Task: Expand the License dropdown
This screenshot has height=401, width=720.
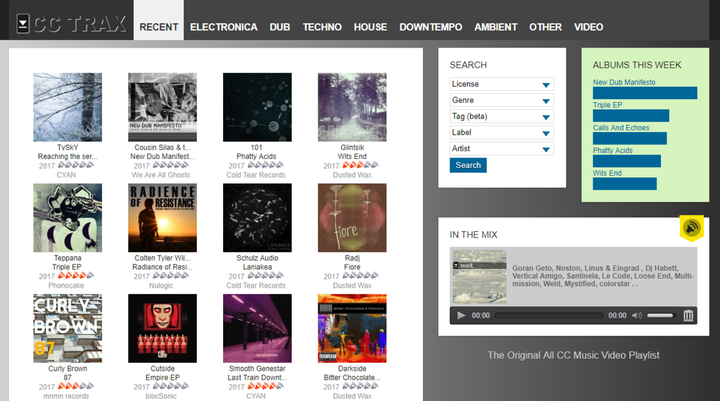Action: click(501, 84)
